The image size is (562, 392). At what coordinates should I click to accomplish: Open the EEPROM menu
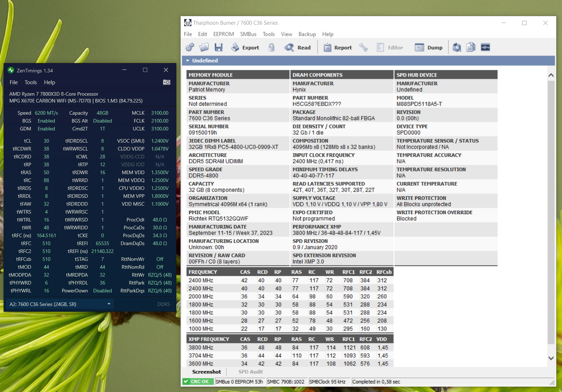pos(223,34)
